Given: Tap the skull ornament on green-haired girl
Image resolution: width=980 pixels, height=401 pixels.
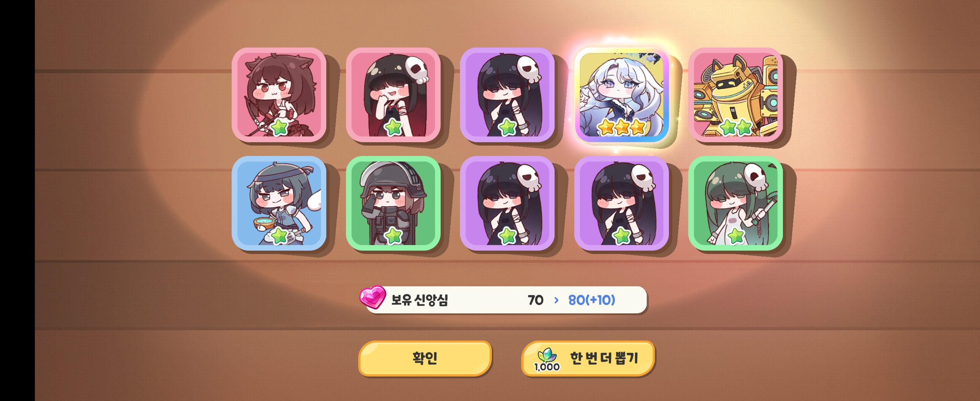Looking at the screenshot, I should (x=755, y=176).
